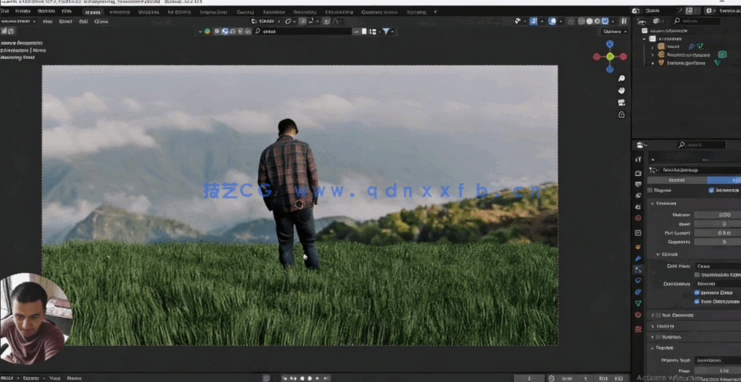This screenshot has height=382, width=741.
Task: Click the colored sphere icon beside the search bar
Action: click(207, 31)
